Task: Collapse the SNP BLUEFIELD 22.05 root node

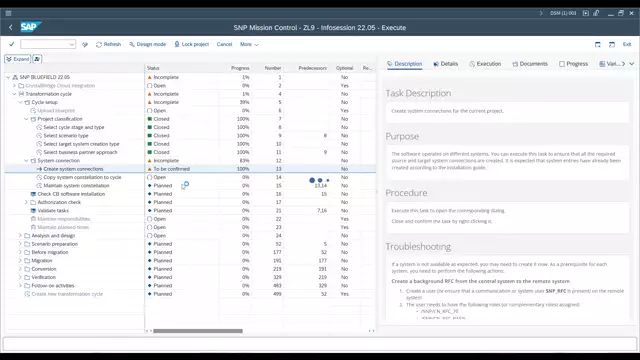Action: tap(8, 77)
